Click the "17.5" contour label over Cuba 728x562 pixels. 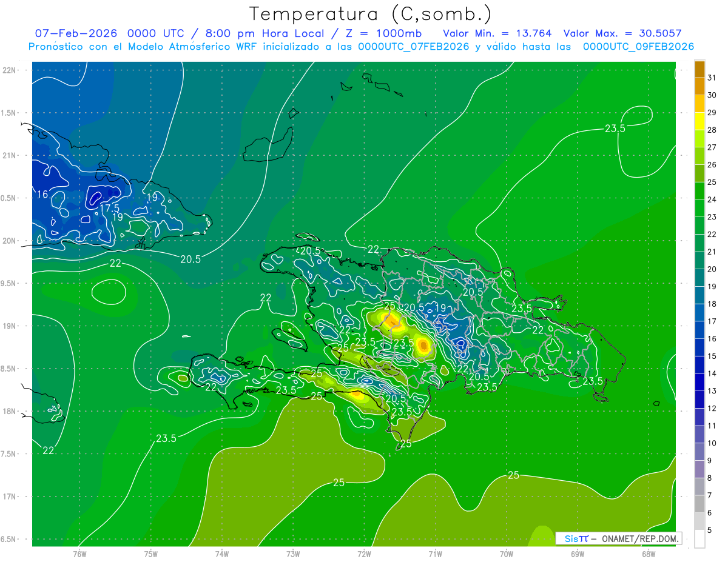[x=109, y=207]
